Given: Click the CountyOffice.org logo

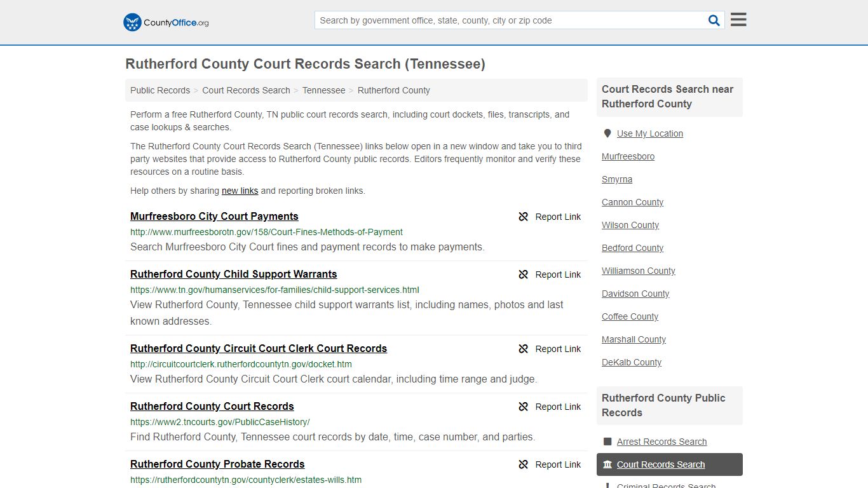Looking at the screenshot, I should (x=165, y=22).
